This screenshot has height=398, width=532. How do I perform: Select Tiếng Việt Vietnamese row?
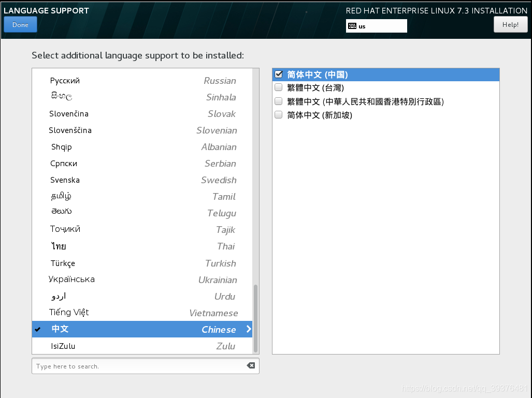(x=142, y=313)
